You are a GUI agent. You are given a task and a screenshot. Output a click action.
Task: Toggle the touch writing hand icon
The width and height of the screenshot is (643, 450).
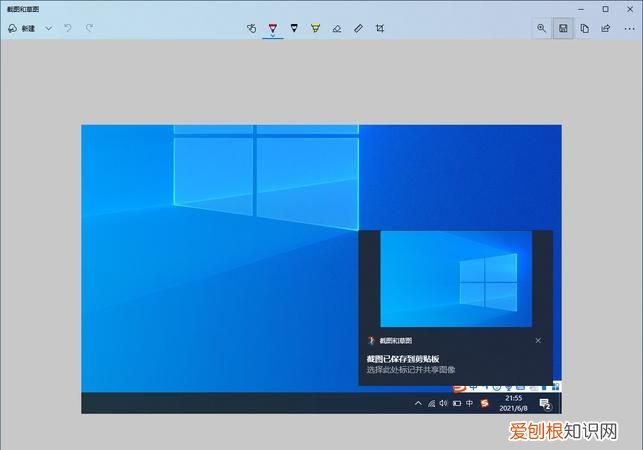pyautogui.click(x=251, y=28)
